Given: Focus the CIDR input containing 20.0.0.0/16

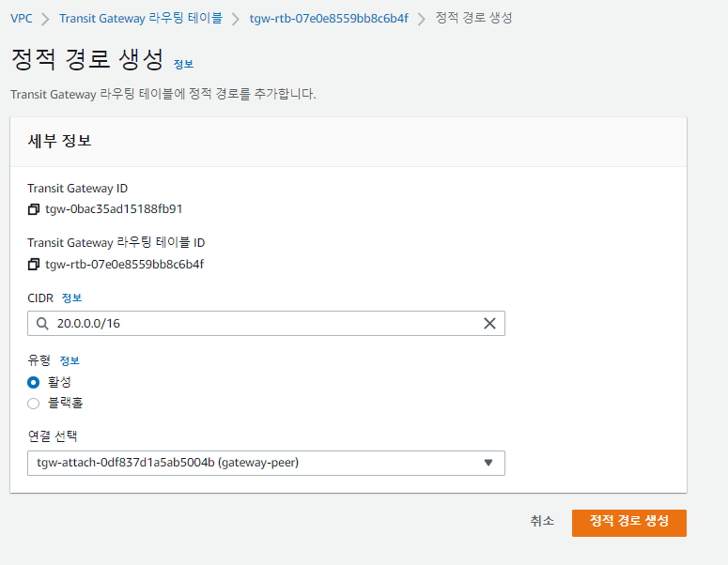Looking at the screenshot, I should click(x=263, y=324).
